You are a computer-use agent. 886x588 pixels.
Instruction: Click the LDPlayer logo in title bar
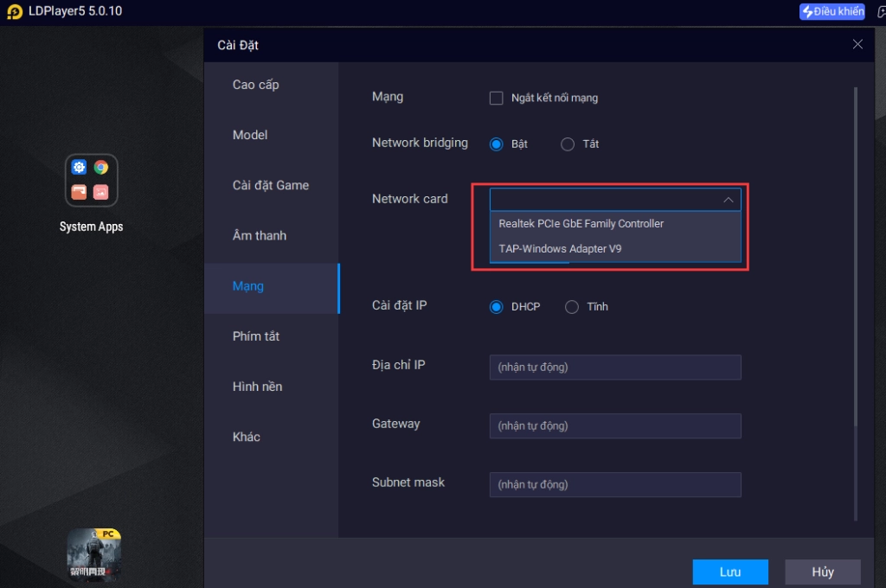[x=14, y=12]
